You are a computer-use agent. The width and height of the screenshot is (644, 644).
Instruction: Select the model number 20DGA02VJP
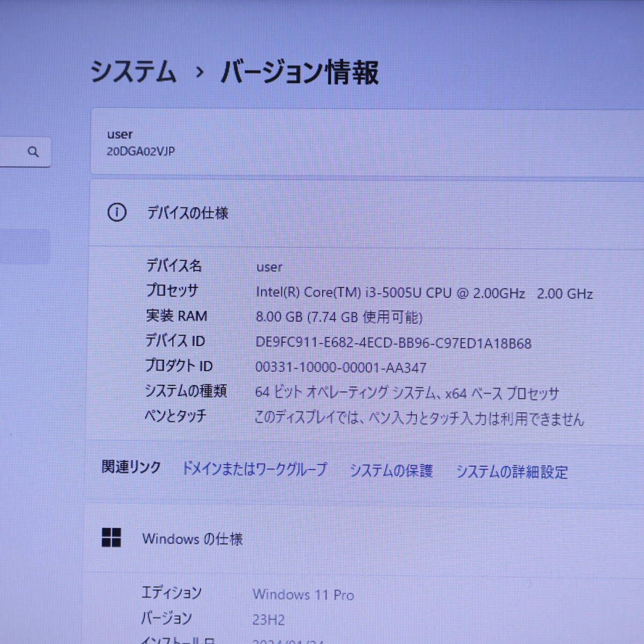coord(141,151)
